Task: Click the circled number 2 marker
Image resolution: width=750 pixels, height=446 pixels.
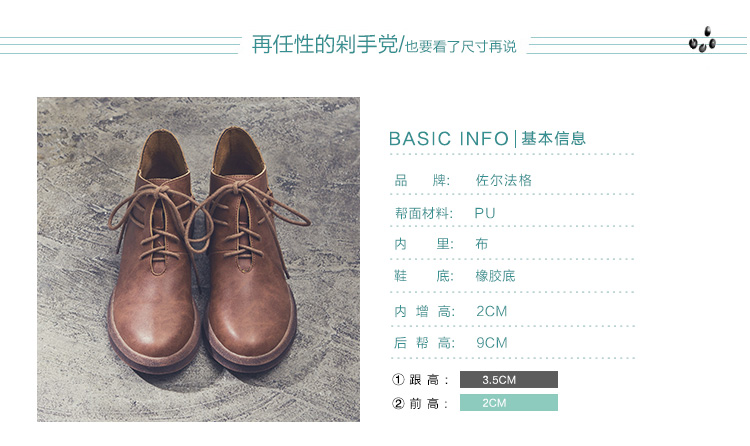Action: [x=398, y=403]
